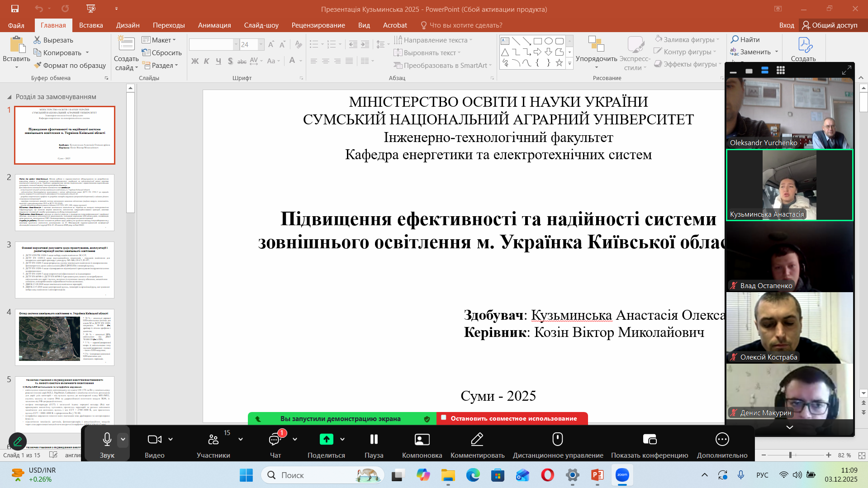Open PowerPoint from the Windows taskbar
The image size is (868, 488).
click(597, 475)
